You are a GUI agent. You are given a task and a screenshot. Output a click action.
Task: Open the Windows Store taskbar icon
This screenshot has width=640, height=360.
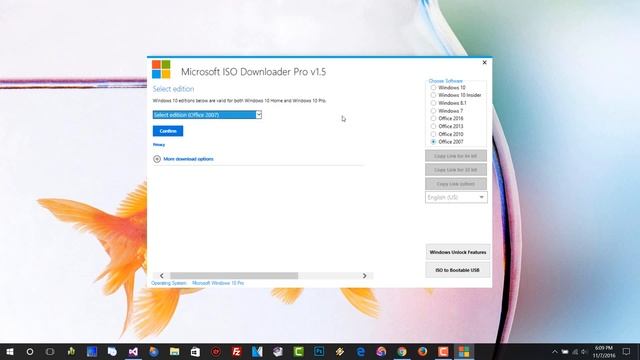[x=195, y=351]
